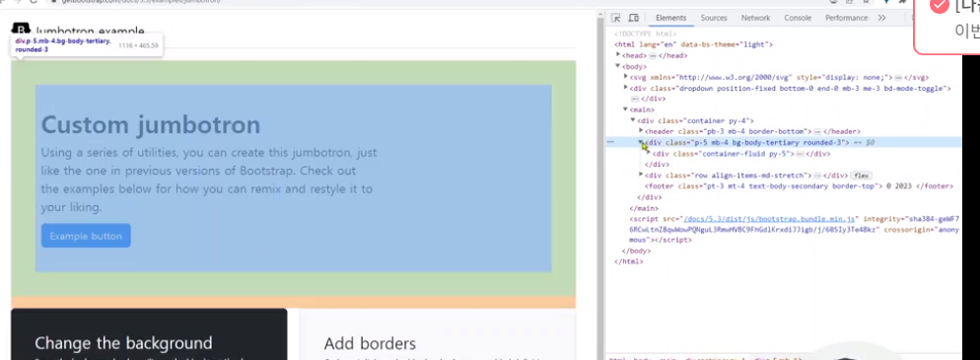Switch to the Network tab
This screenshot has height=360, width=980.
click(755, 18)
